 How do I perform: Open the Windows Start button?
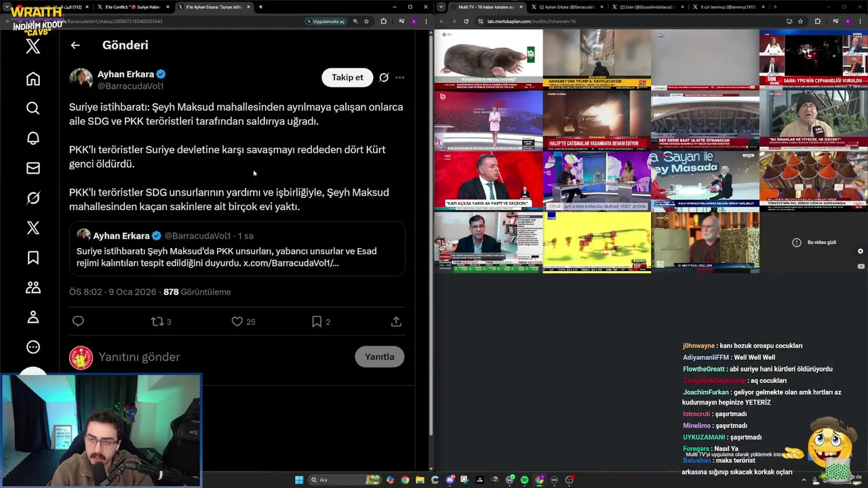(x=299, y=480)
